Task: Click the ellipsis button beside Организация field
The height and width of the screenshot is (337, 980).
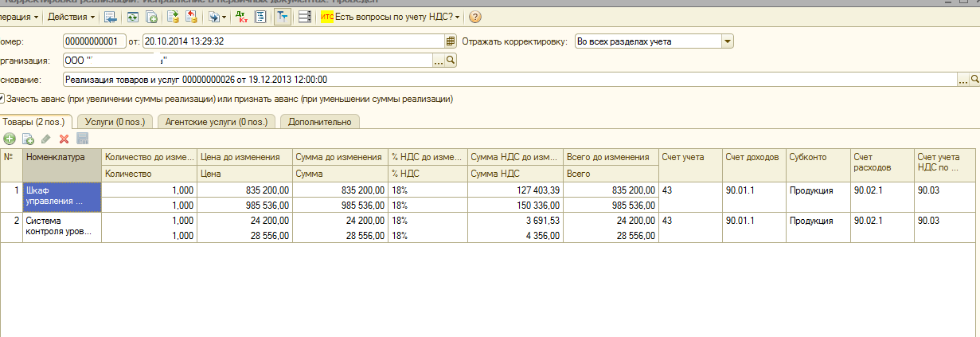Action: tap(438, 61)
